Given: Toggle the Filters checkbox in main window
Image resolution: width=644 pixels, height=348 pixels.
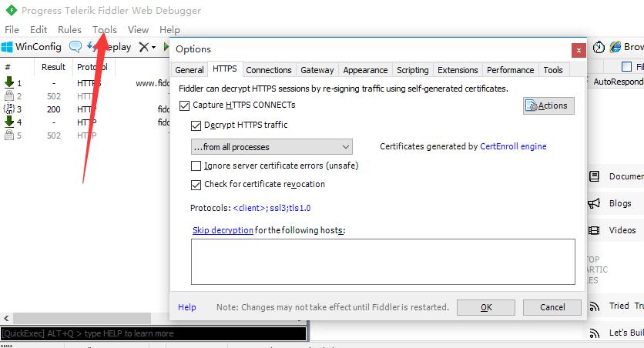Looking at the screenshot, I should (x=627, y=66).
